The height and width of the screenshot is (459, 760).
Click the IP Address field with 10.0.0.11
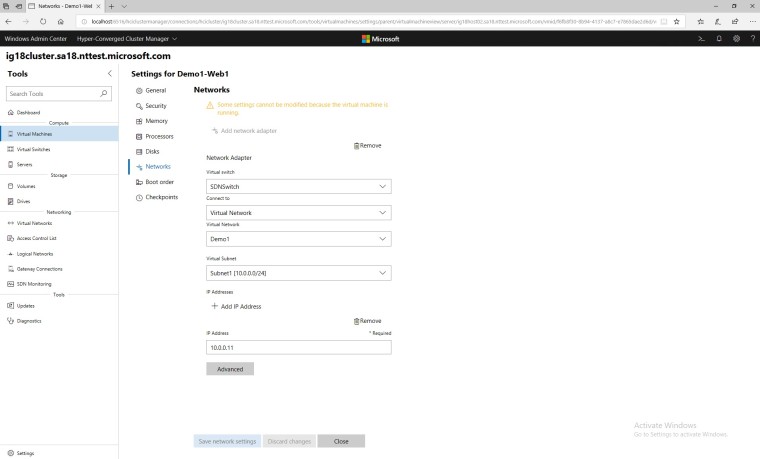pos(299,348)
